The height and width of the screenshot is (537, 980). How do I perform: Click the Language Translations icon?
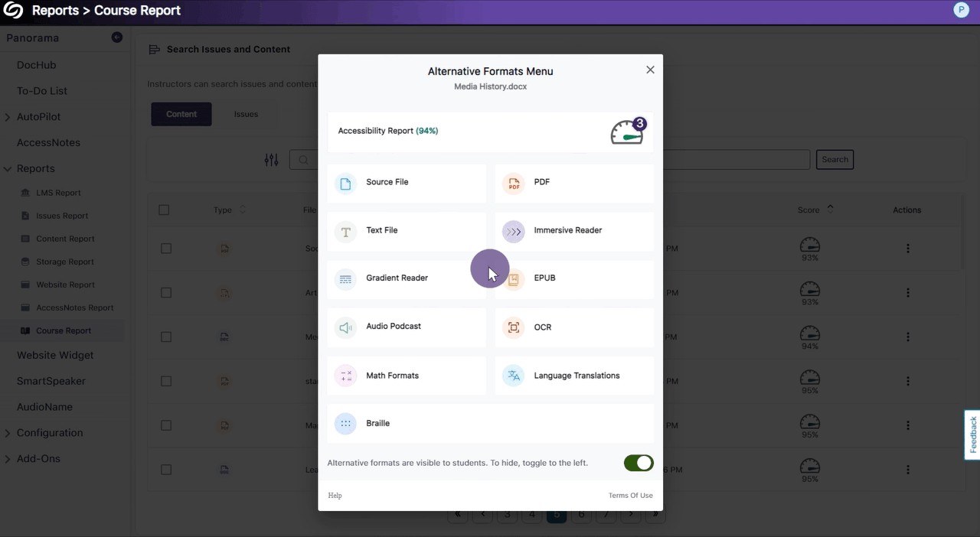(x=513, y=376)
